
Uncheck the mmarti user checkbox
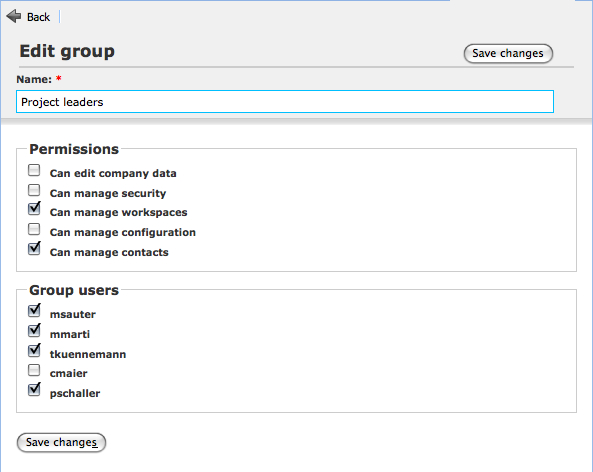coord(34,330)
